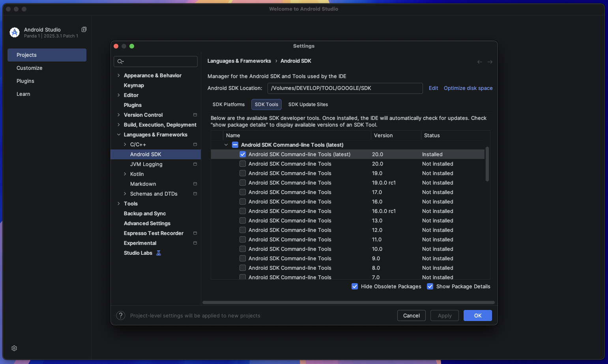Viewport: 608px width, 364px height.
Task: Switch to SDK Platforms tab
Action: pos(228,105)
